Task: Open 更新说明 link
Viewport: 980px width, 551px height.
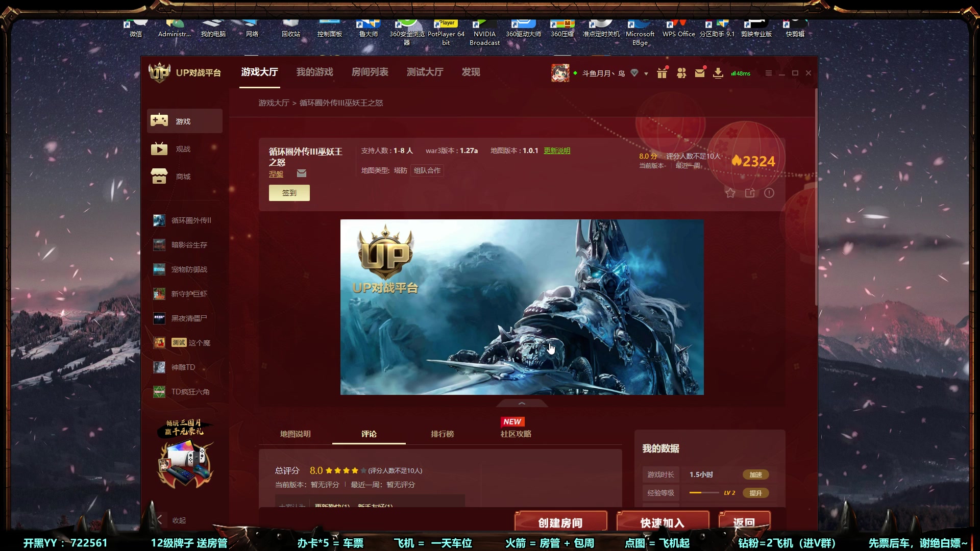Action: tap(557, 151)
